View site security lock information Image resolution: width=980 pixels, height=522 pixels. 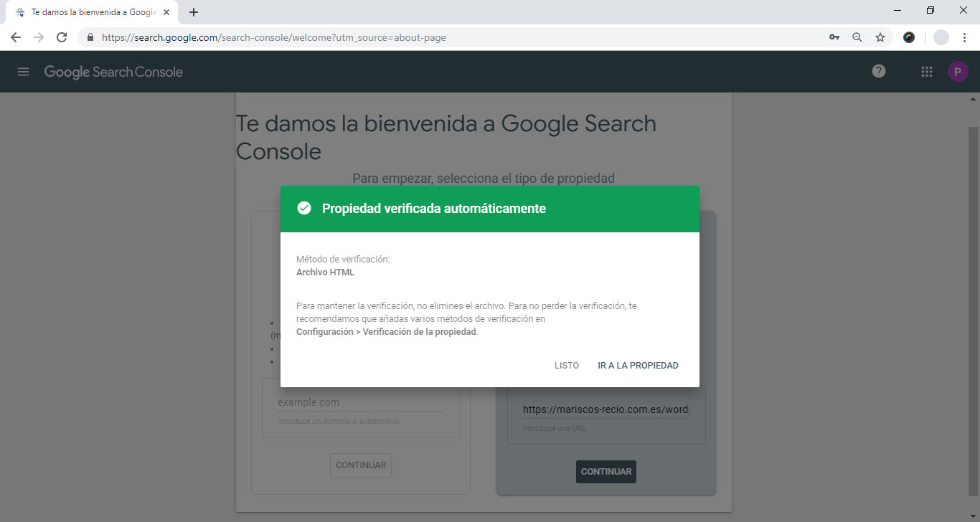(90, 37)
